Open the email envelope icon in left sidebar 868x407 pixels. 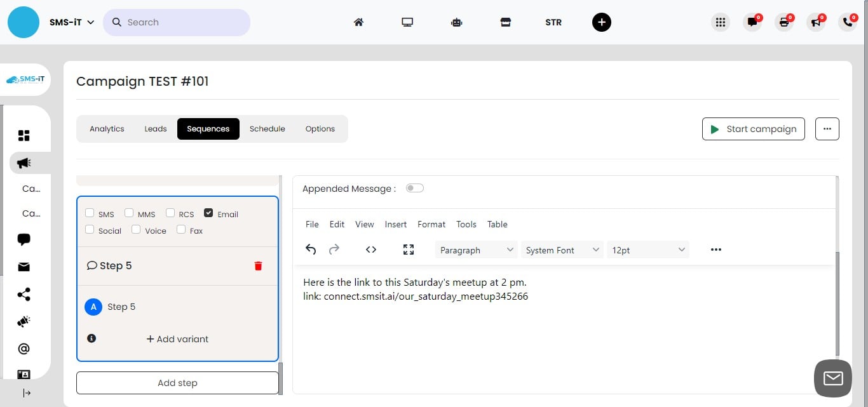[x=24, y=267]
